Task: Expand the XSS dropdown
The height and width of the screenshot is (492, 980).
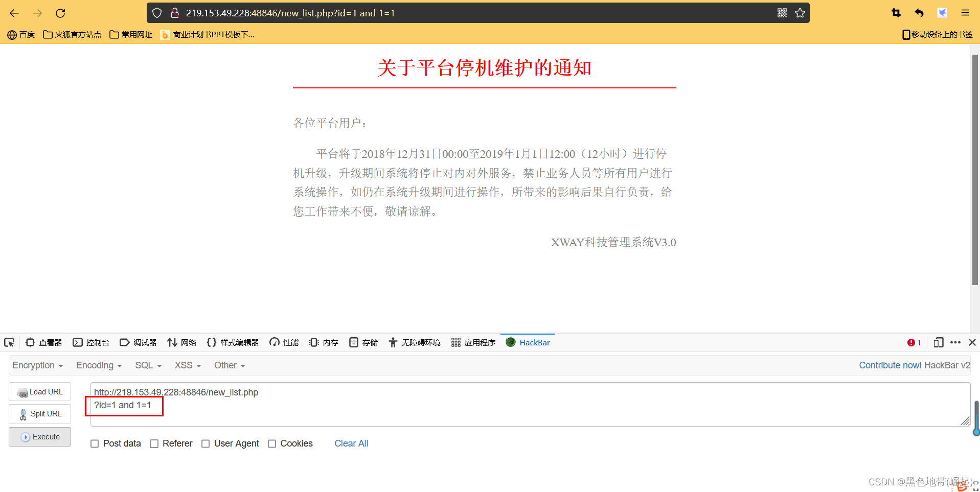Action: click(188, 365)
